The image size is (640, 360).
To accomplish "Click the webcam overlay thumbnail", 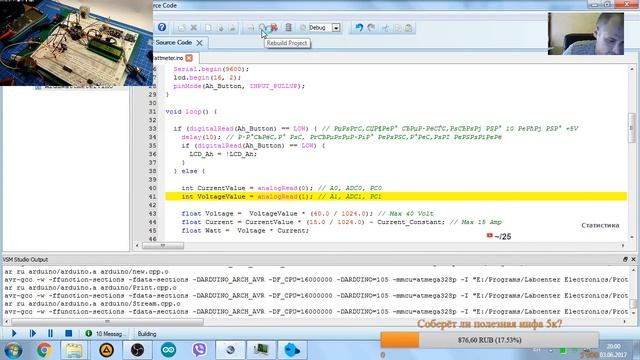I will [586, 33].
